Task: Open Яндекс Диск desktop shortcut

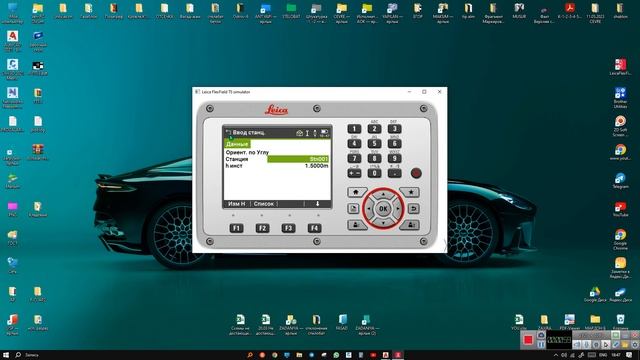Action: pos(620,294)
